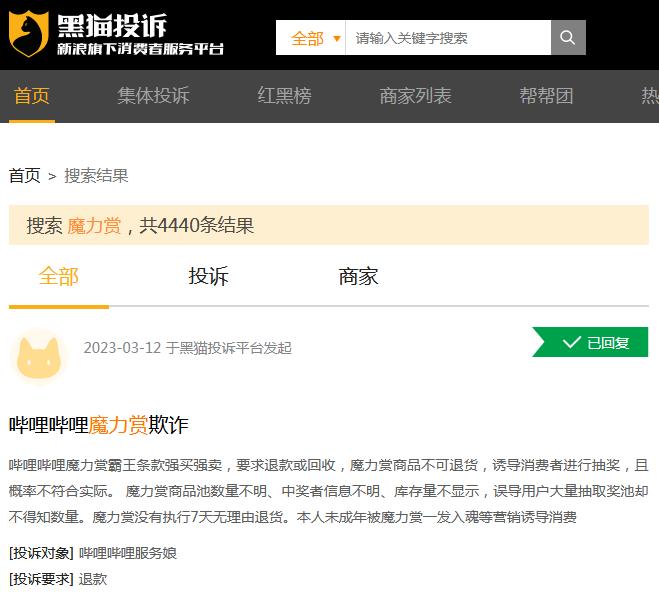This screenshot has height=597, width=659.
Task: Switch to the 投诉 results tab
Action: pyautogui.click(x=208, y=276)
